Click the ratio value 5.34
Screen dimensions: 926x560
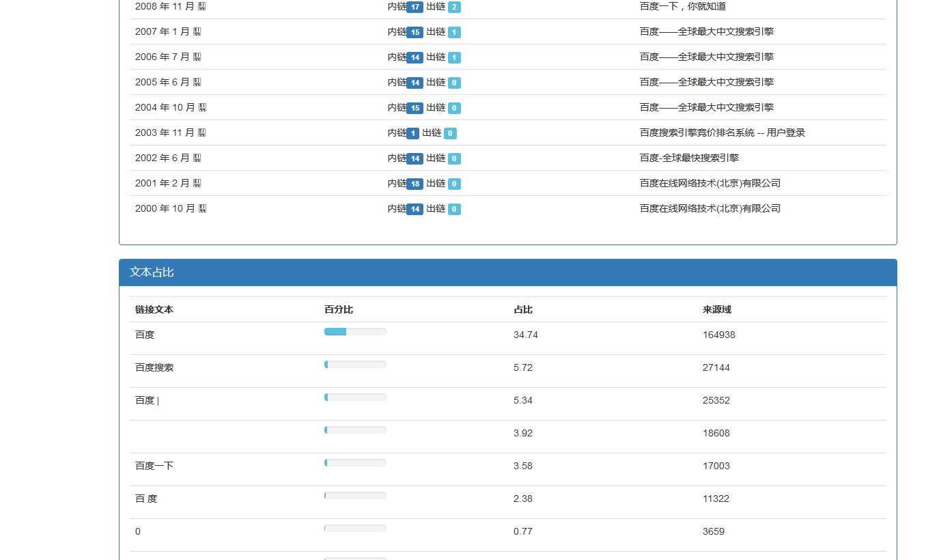point(523,400)
